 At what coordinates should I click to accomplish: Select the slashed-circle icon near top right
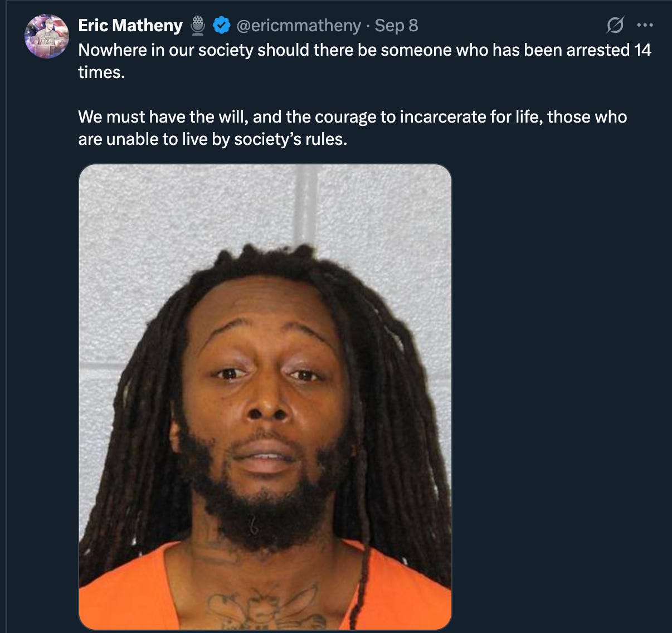pos(615,25)
